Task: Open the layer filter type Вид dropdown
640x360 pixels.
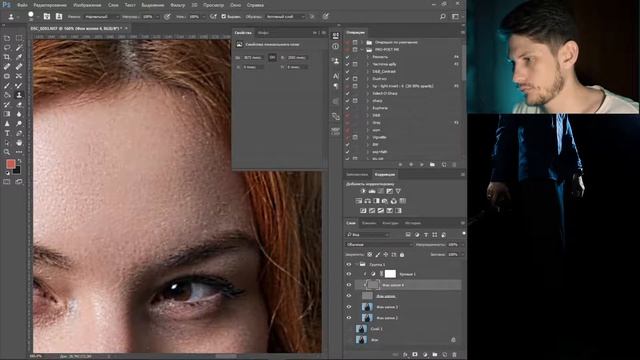Action: pyautogui.click(x=368, y=235)
